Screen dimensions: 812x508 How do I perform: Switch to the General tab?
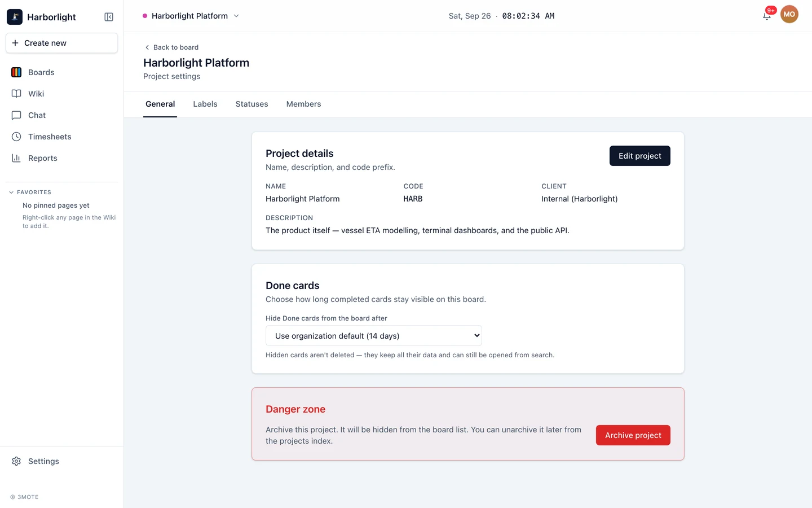point(160,104)
